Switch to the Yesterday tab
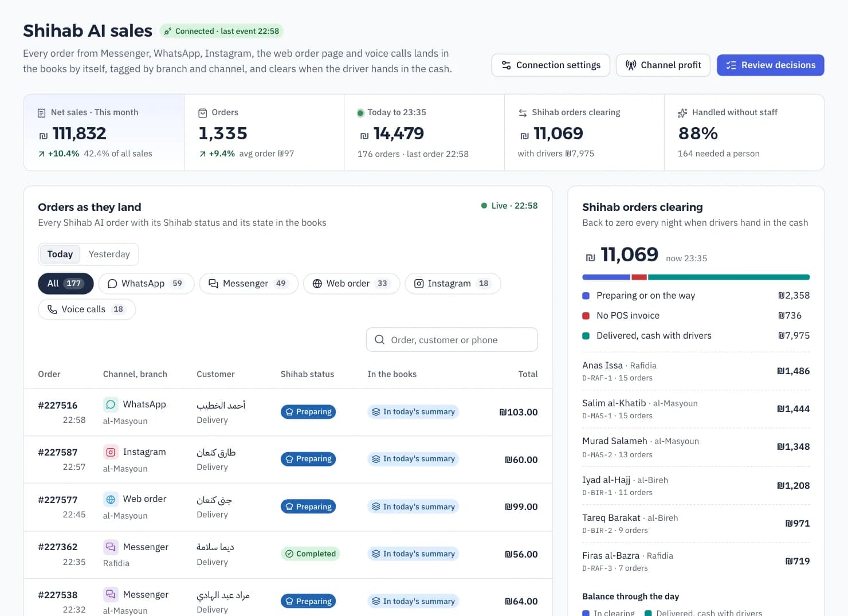Viewport: 848px width, 616px height. [x=109, y=254]
